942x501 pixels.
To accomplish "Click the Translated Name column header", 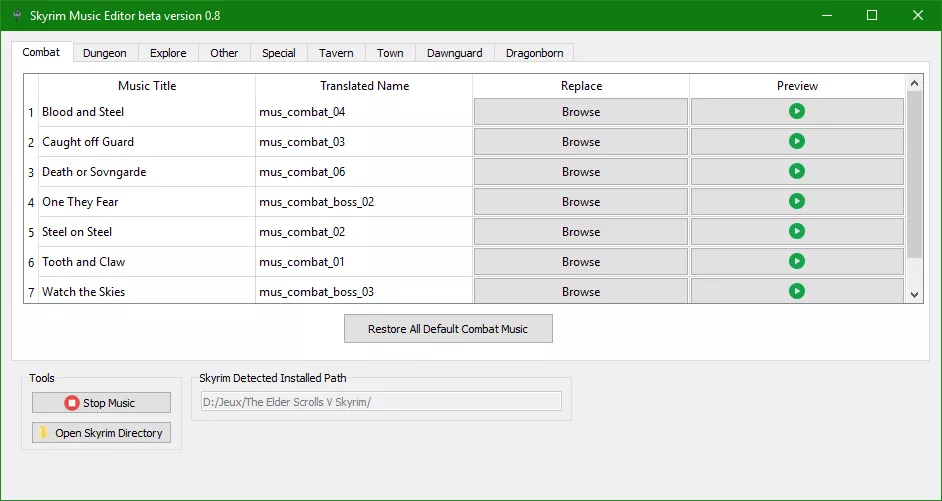I will [x=364, y=86].
